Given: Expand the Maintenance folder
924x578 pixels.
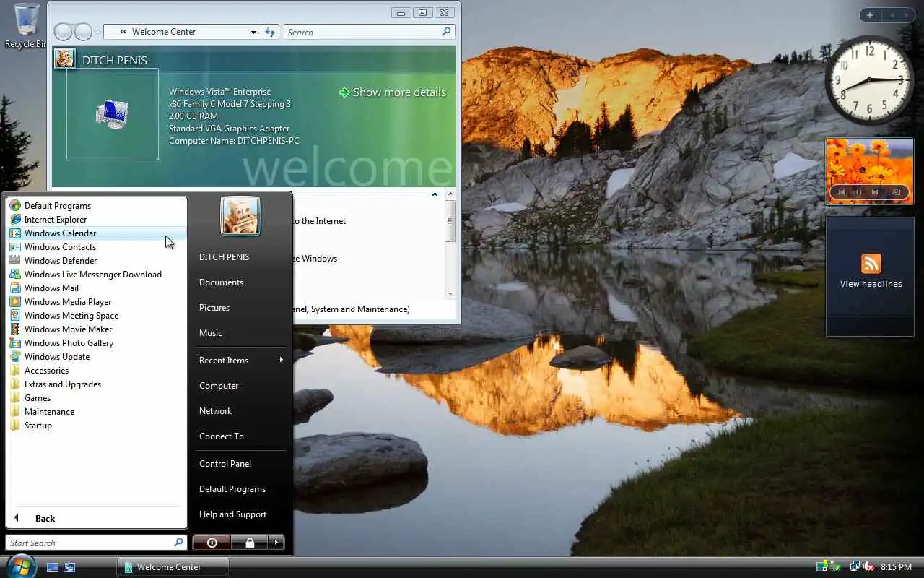Looking at the screenshot, I should pos(96,412).
